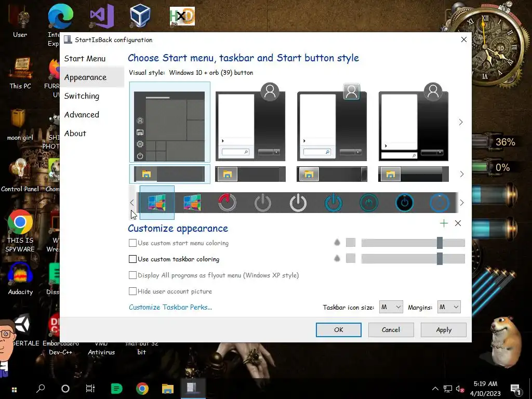Open Margins dropdown

pos(449,307)
